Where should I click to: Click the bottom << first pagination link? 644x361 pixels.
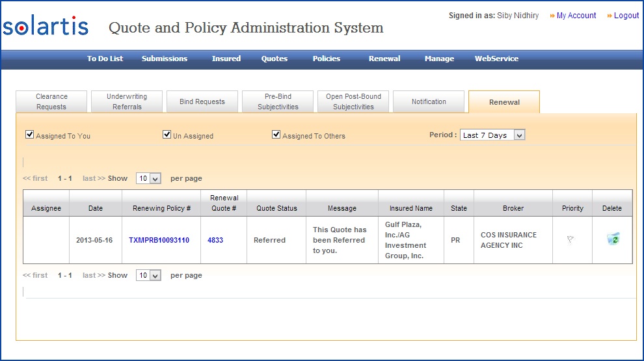[35, 276]
